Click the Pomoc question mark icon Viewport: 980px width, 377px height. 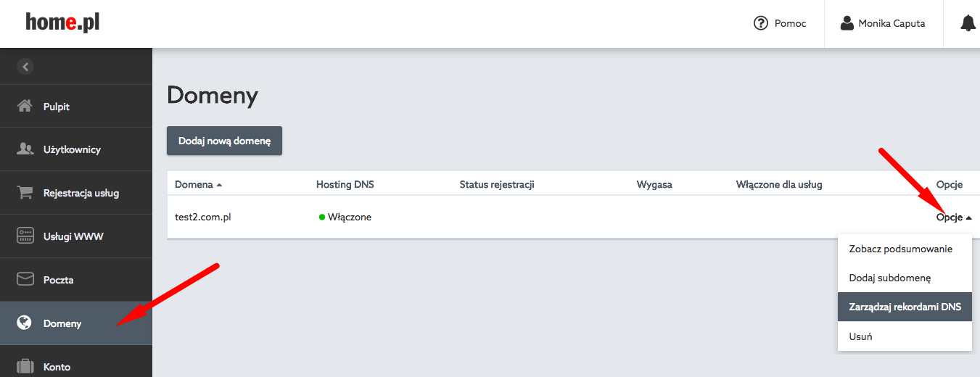[761, 23]
